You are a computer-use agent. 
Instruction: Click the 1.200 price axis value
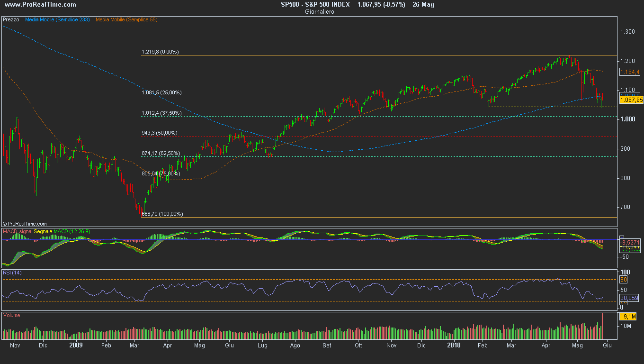627,61
